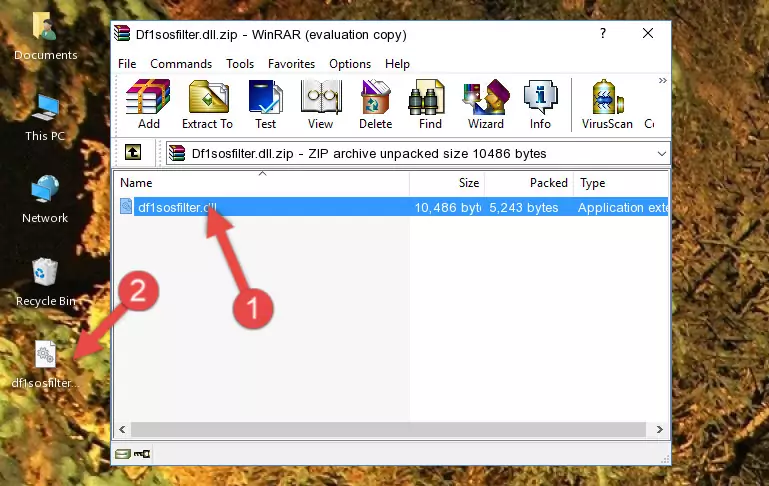Viewport: 769px width, 486px height.
Task: Select the Network desktop icon
Action: coord(45,200)
